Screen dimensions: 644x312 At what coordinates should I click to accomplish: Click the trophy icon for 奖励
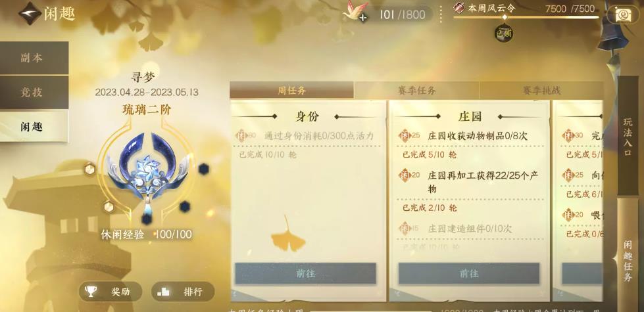tap(91, 292)
